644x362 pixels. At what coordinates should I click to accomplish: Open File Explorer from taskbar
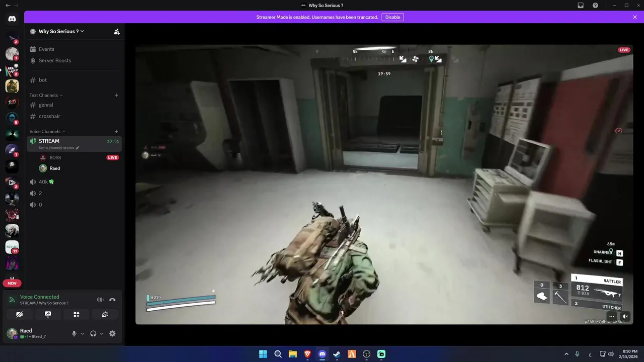292,354
